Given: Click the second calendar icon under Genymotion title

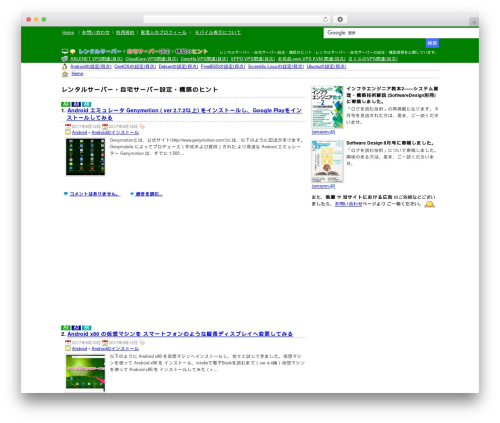Looking at the screenshot, I should (x=105, y=127).
